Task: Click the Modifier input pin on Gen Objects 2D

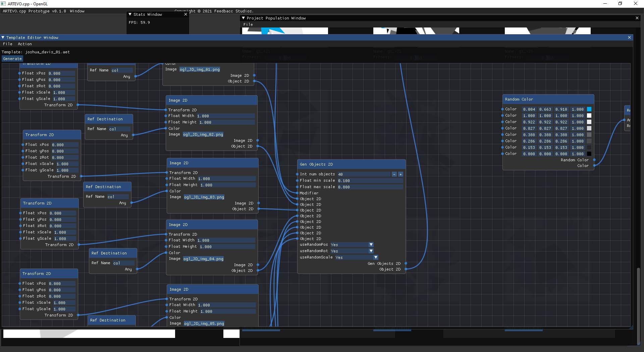Action: (x=297, y=193)
